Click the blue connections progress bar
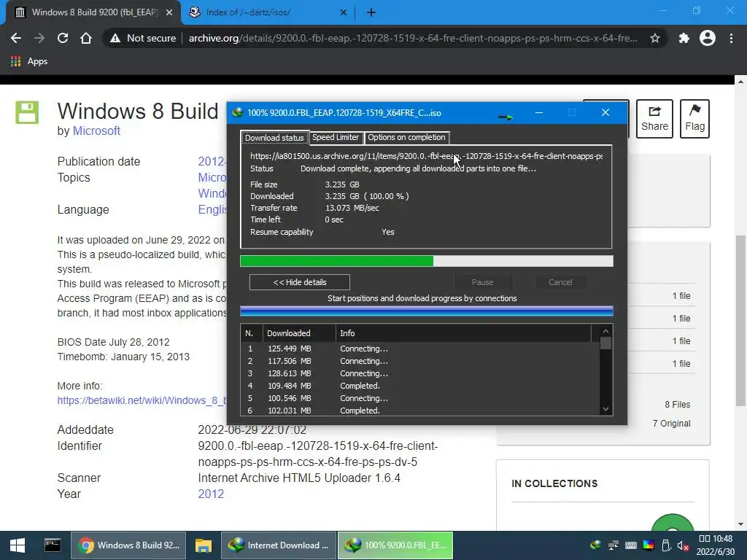This screenshot has height=560, width=747. tap(427, 311)
